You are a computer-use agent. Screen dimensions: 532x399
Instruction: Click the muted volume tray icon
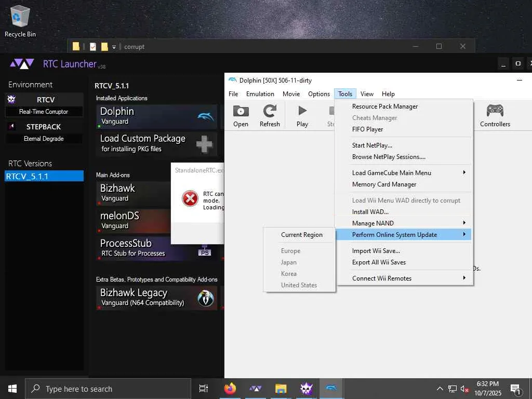(464, 389)
